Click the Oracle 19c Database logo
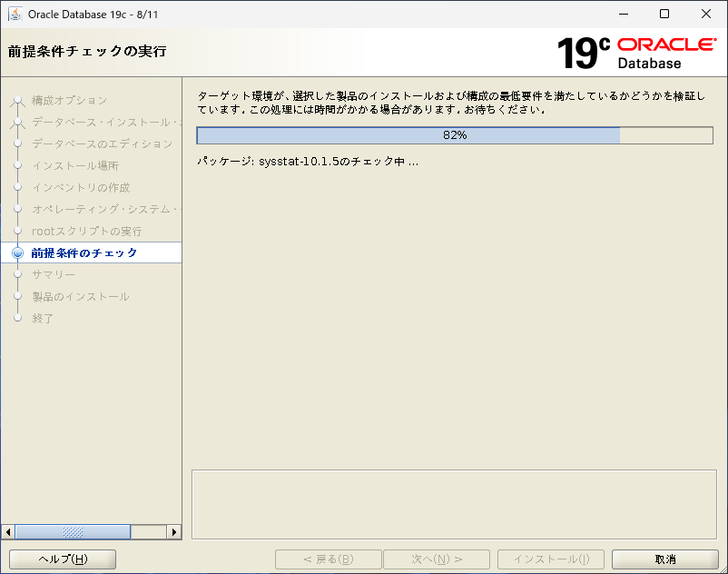This screenshot has width=728, height=574. tap(636, 54)
